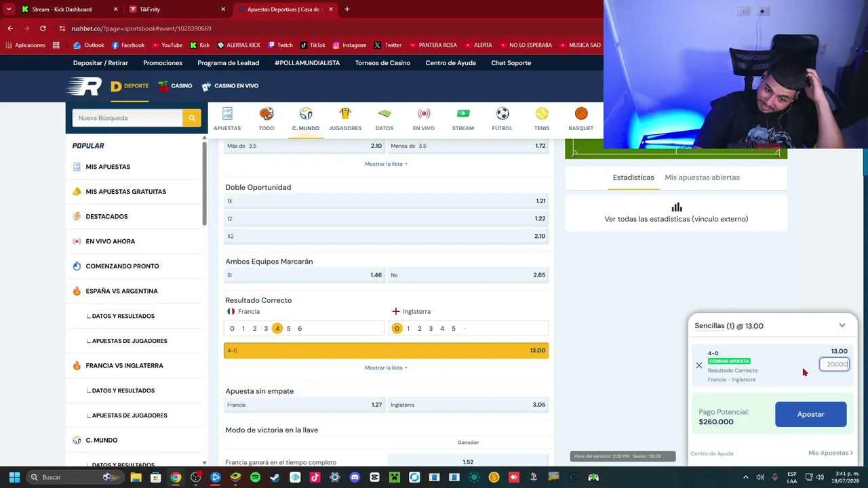Viewport: 868px width, 488px height.
Task: Open the CASINO EN VIVO section
Action: coord(230,86)
